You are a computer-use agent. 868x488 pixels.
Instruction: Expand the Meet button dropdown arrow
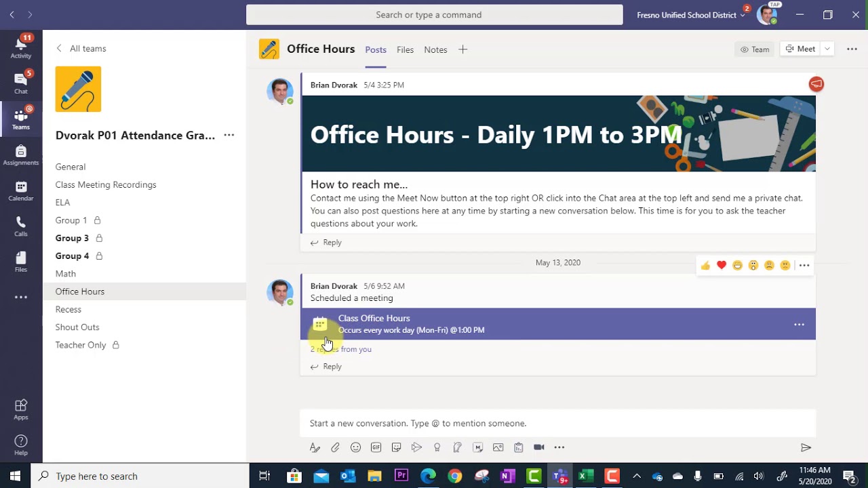(827, 49)
